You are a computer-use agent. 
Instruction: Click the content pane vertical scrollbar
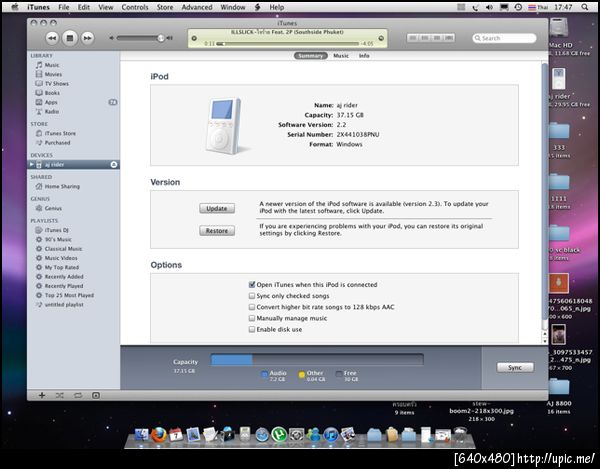pyautogui.click(x=545, y=191)
